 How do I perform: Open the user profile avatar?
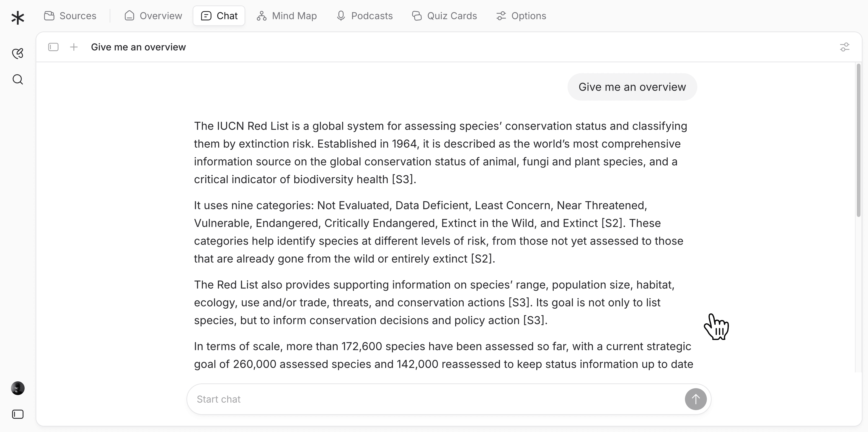click(18, 388)
